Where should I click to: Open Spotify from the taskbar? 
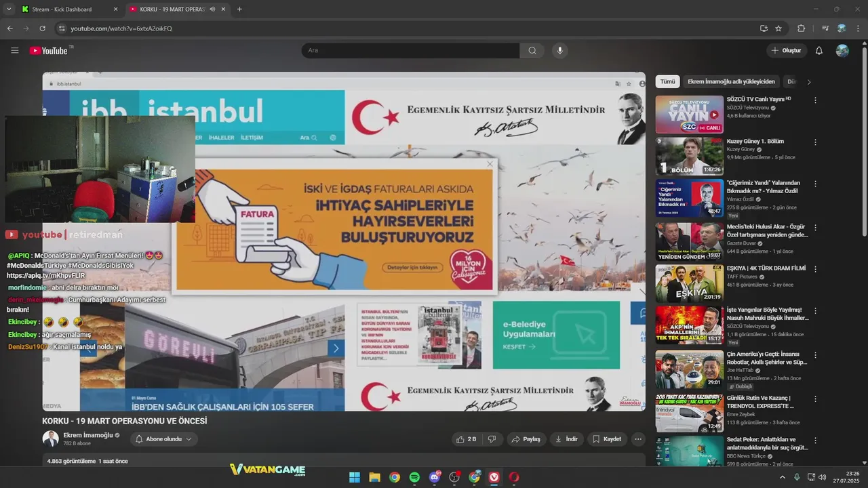(414, 477)
